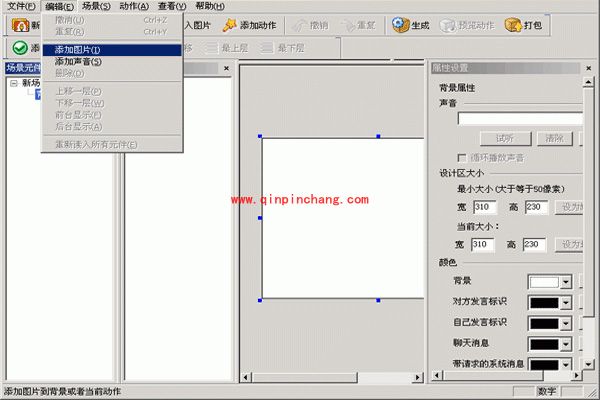Choose Add Picture (添加图片) from Edit menu
Viewport: 600px width, 400px height.
click(112, 50)
